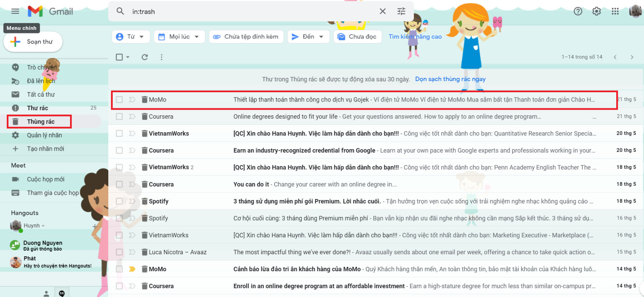Open the Đến recipient filter dropdown

[308, 37]
